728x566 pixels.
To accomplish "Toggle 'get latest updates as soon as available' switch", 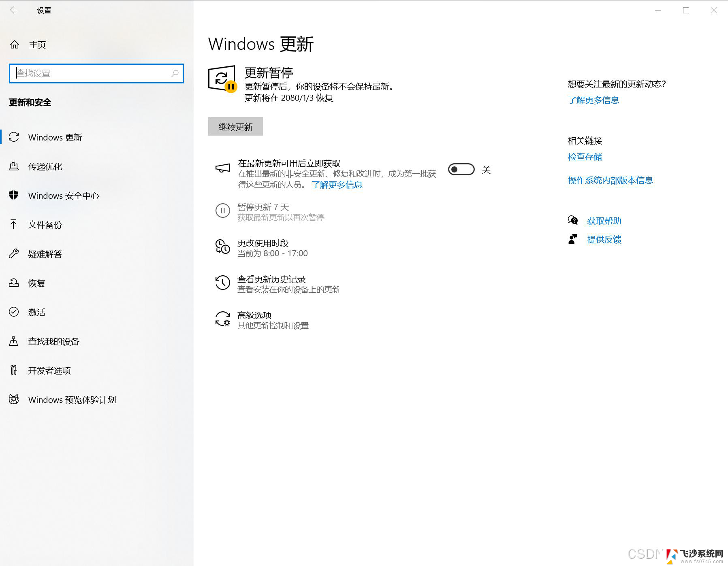I will click(461, 170).
